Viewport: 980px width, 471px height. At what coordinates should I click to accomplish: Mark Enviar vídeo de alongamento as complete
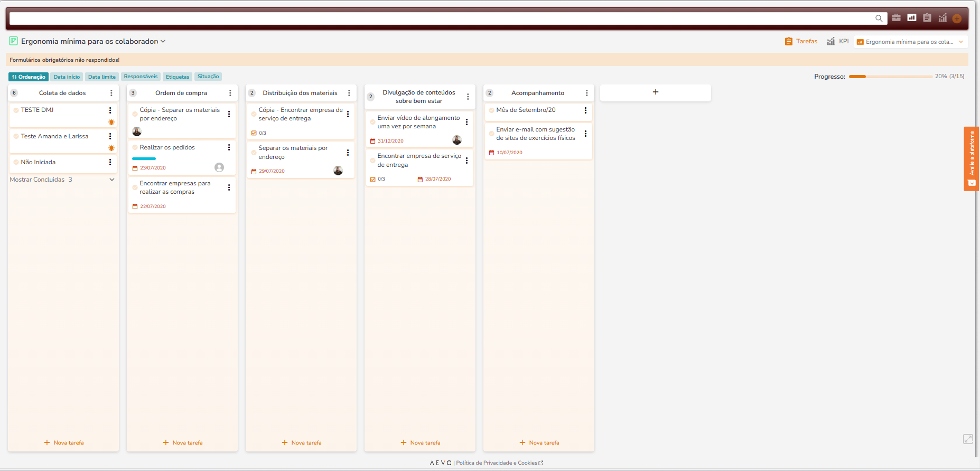tap(372, 122)
